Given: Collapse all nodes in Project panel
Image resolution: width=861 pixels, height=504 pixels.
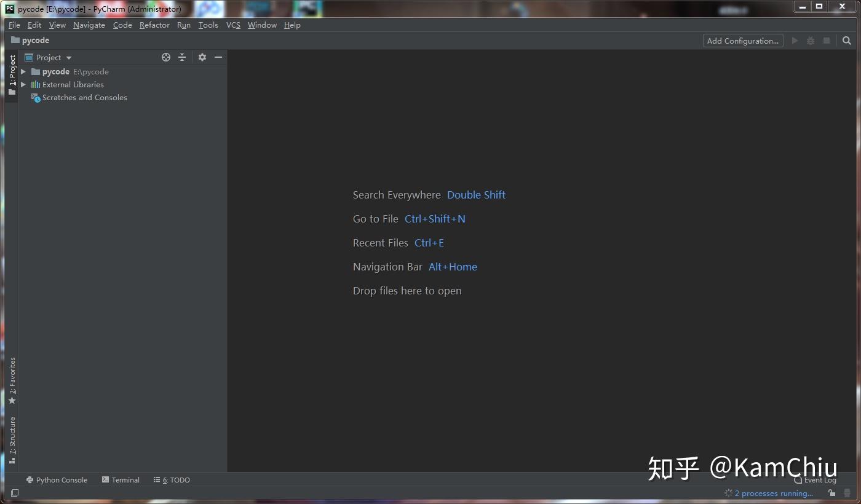Looking at the screenshot, I should (x=182, y=57).
